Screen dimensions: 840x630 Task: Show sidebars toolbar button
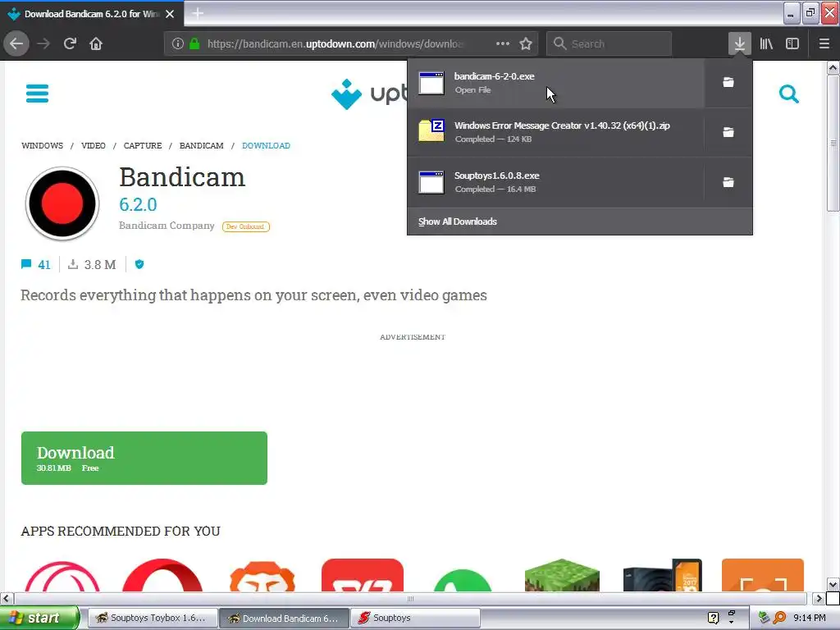[792, 43]
